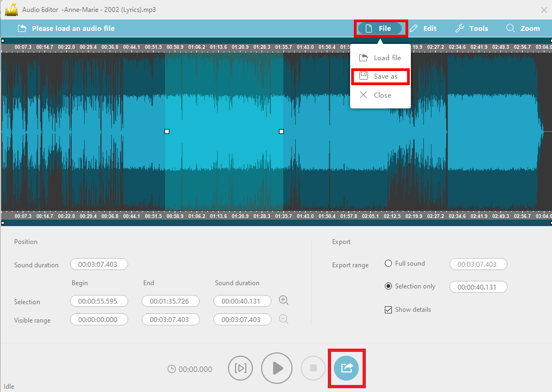Click the clock icon beside playback time
552x392 pixels.
(172, 369)
